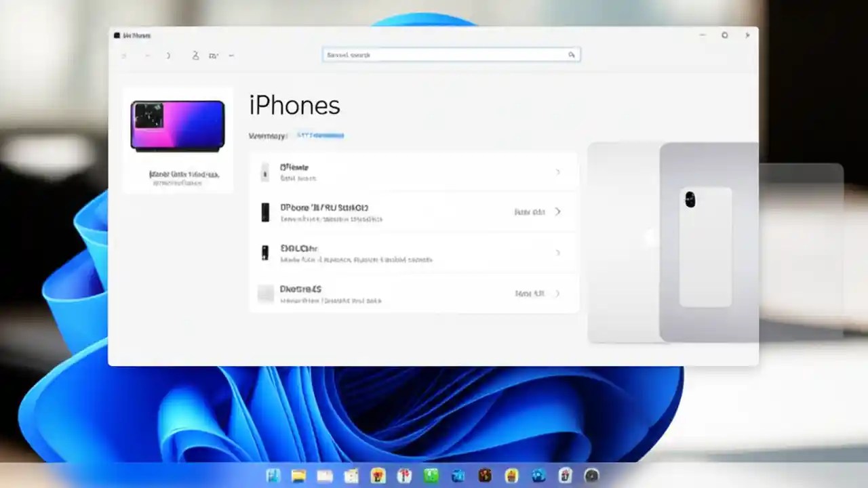Screen dimensions: 868x488
Task: Open the device options icon in the toolbar
Action: (x=214, y=56)
